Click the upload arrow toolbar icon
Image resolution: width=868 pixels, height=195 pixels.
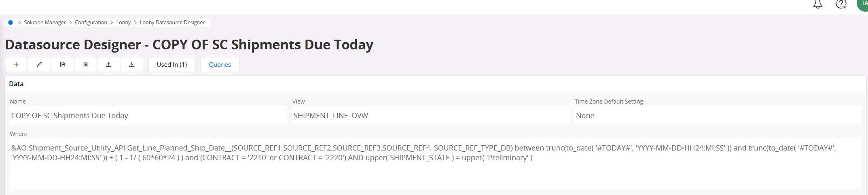click(108, 64)
